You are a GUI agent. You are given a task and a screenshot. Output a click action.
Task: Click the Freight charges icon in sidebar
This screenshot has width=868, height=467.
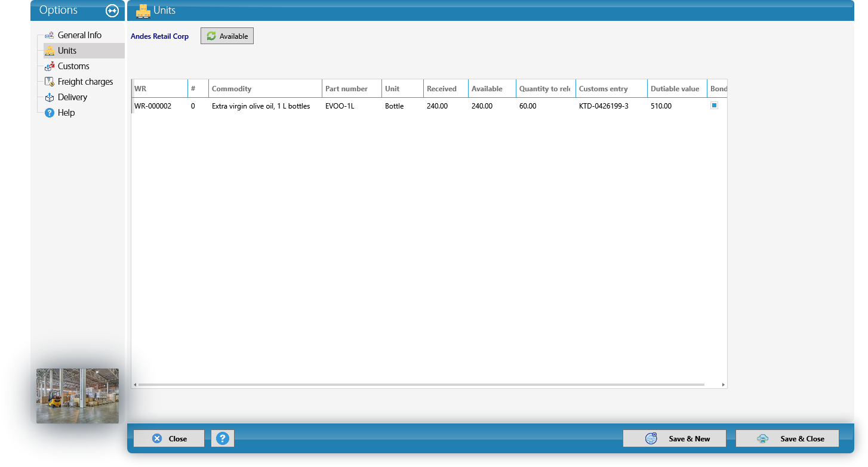pyautogui.click(x=50, y=82)
